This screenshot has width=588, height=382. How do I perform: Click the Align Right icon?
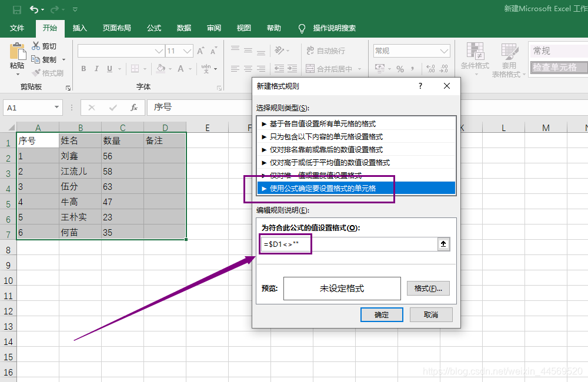pos(262,69)
